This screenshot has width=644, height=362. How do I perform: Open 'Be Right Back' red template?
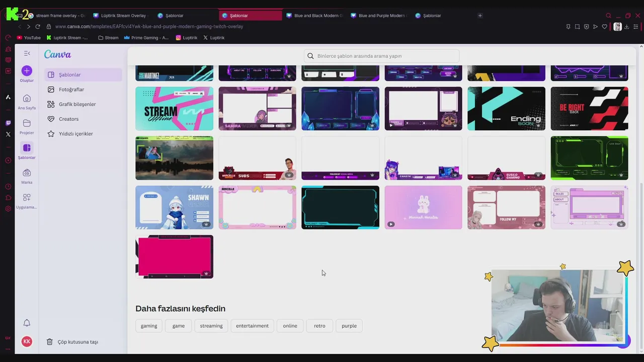click(x=589, y=109)
